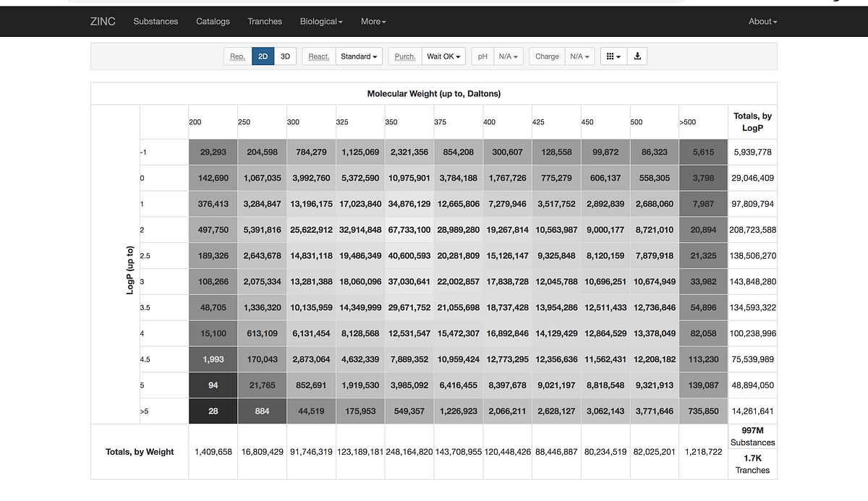Go to the Substances page
This screenshot has height=501, width=868.
(156, 21)
